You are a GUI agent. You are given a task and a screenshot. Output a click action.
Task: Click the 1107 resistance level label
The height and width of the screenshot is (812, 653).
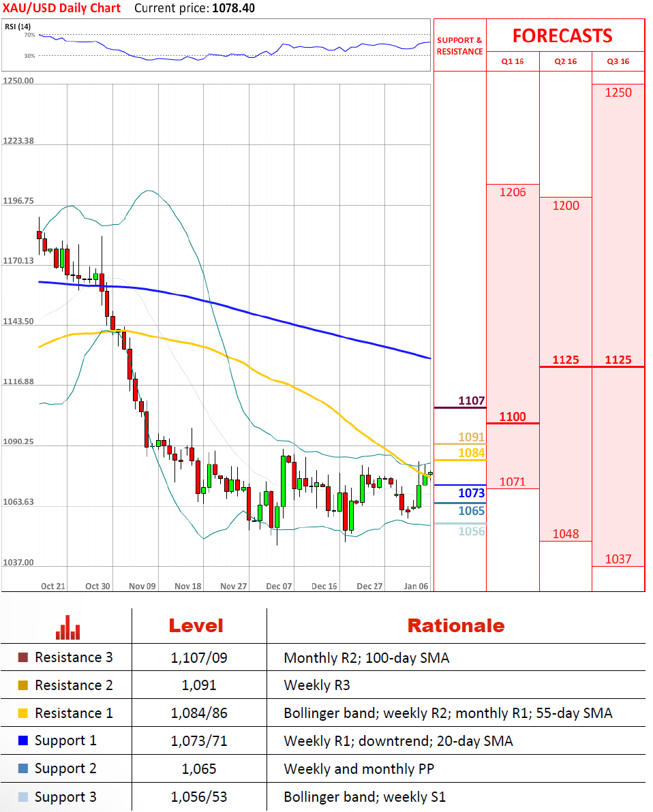(471, 401)
